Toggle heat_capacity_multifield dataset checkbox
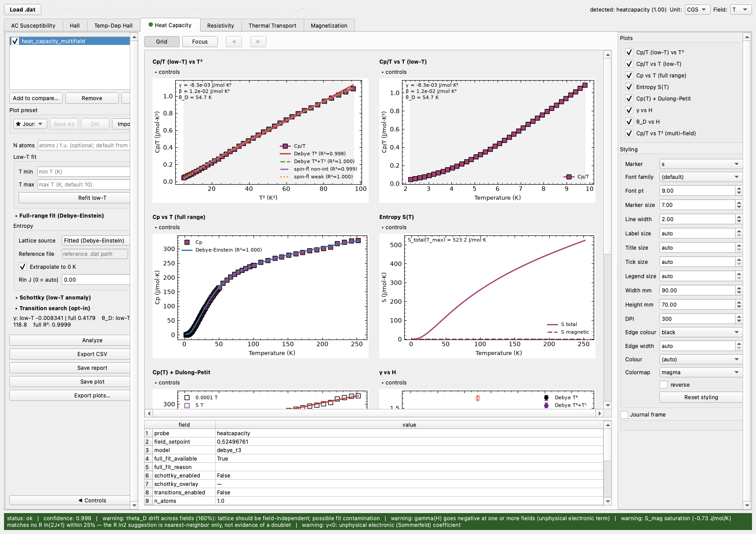The height and width of the screenshot is (534, 756). click(x=15, y=41)
